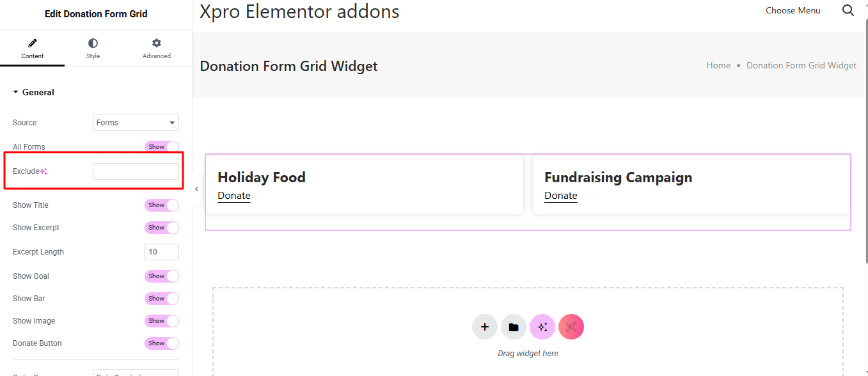868x376 pixels.
Task: Collapse the General section
Action: (x=33, y=93)
